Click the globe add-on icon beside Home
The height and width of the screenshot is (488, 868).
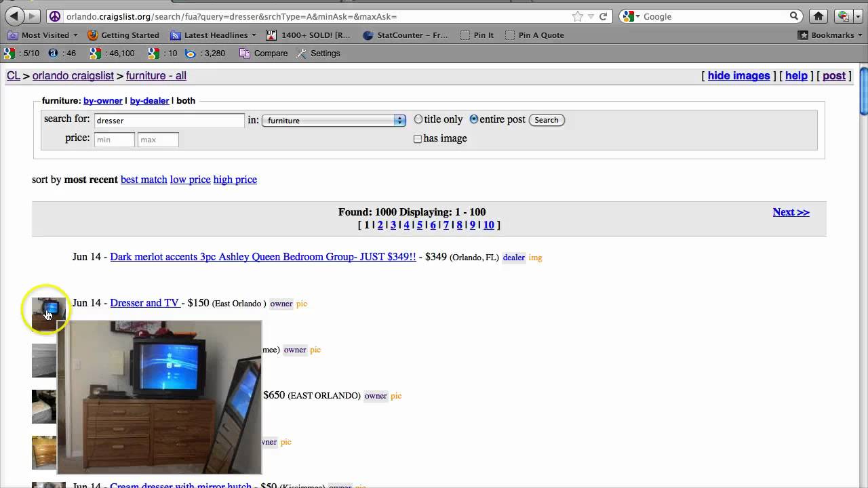point(843,16)
